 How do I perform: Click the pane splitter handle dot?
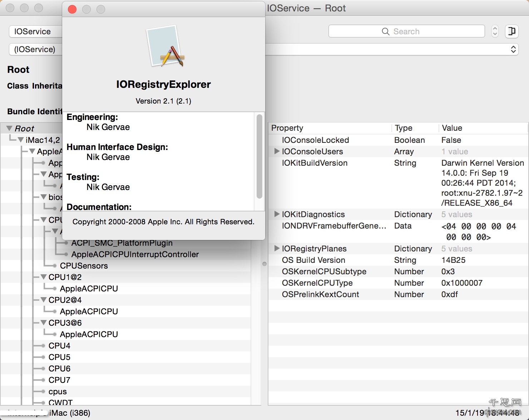(x=264, y=264)
